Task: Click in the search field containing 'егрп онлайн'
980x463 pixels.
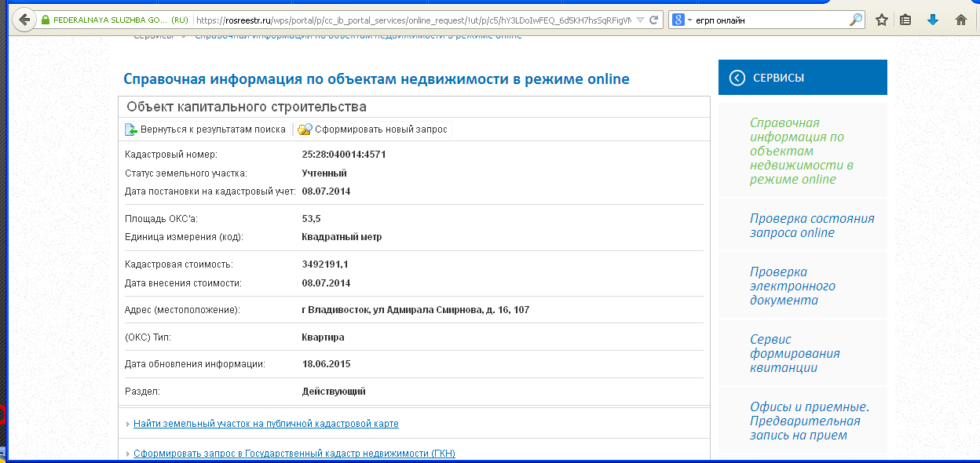Action: [770, 20]
